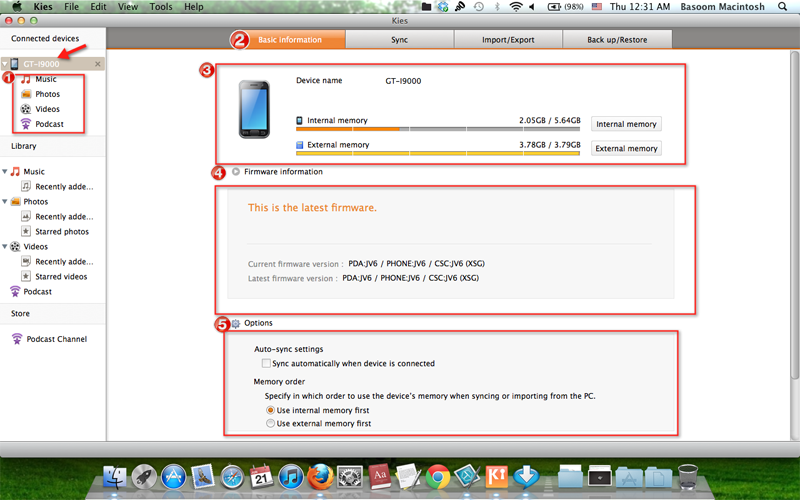The image size is (800, 500).
Task: Open Launchpad rocket icon in the Dock
Action: tap(144, 478)
